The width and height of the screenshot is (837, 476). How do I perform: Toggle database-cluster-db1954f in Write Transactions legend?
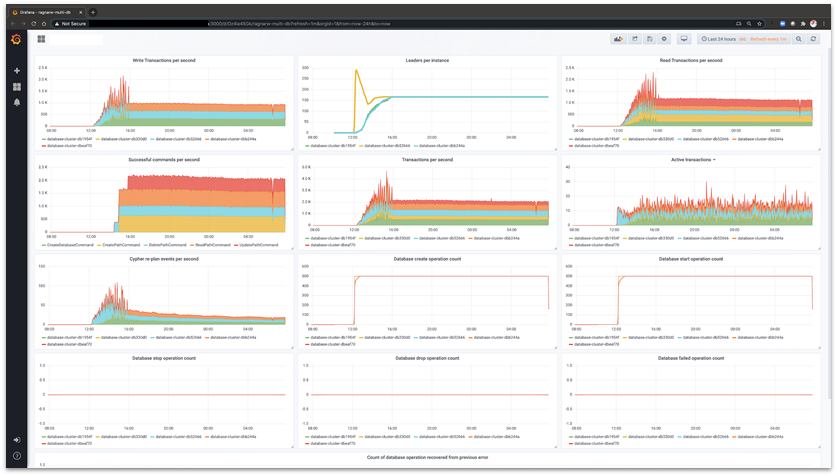(69, 139)
